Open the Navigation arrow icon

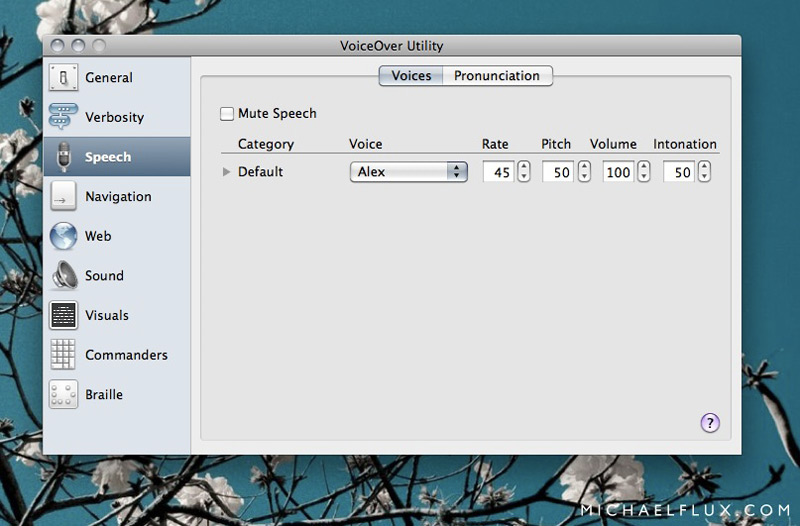(x=63, y=197)
